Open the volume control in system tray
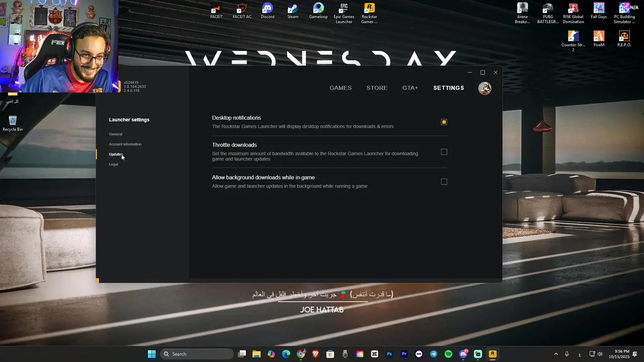Viewport: 644px width, 362px height. click(x=600, y=354)
